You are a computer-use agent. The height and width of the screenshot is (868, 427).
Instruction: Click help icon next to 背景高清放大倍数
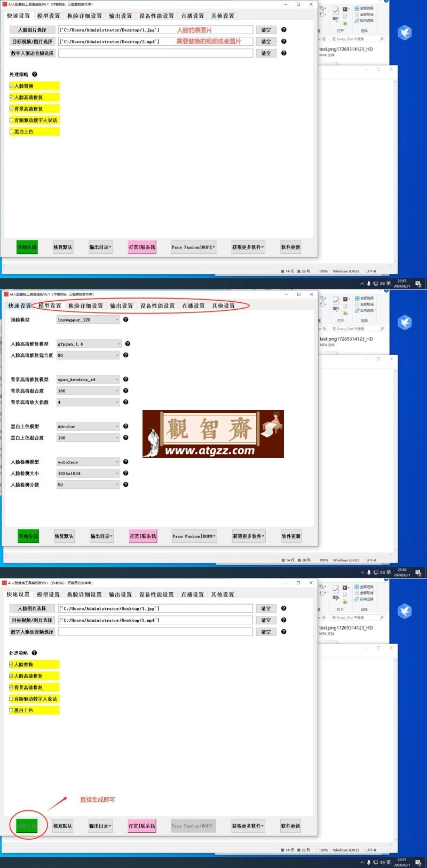[126, 402]
